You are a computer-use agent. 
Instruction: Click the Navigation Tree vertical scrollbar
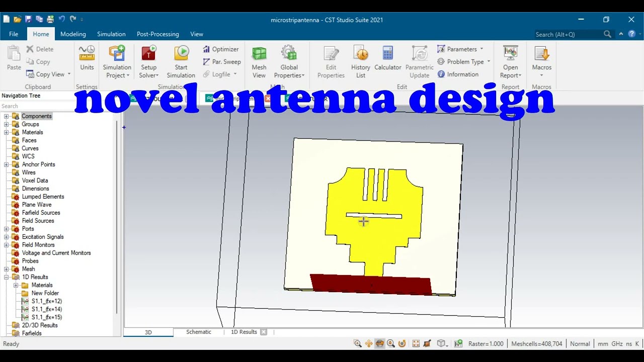click(x=117, y=216)
